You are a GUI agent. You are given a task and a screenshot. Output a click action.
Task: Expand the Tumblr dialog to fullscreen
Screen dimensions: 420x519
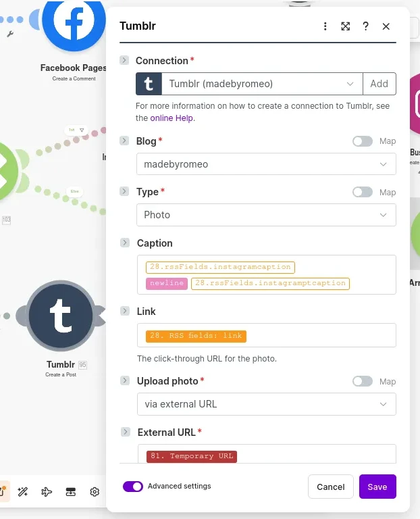[345, 26]
